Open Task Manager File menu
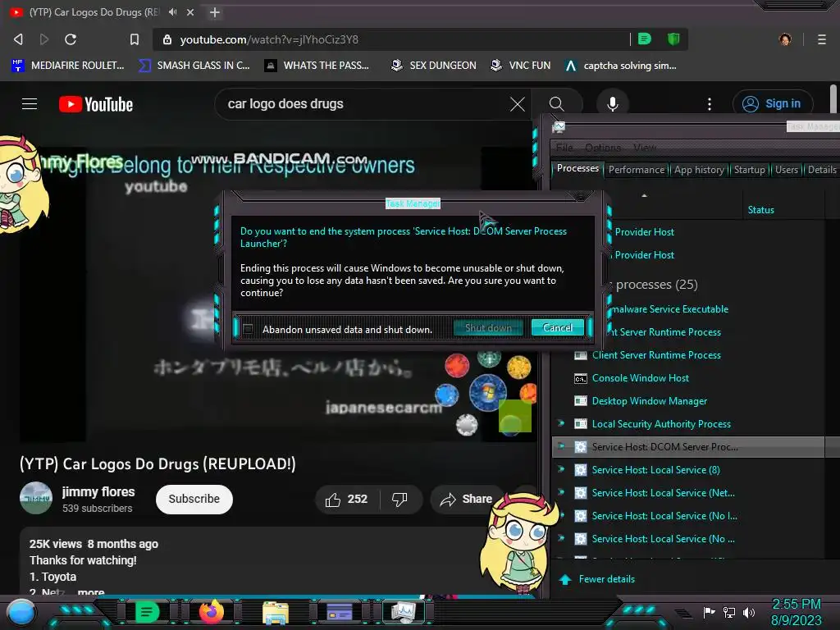This screenshot has height=630, width=840. click(x=564, y=148)
